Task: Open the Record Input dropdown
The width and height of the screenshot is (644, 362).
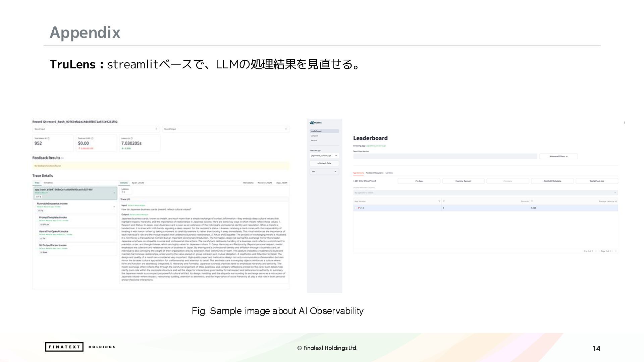Action: [x=96, y=129]
